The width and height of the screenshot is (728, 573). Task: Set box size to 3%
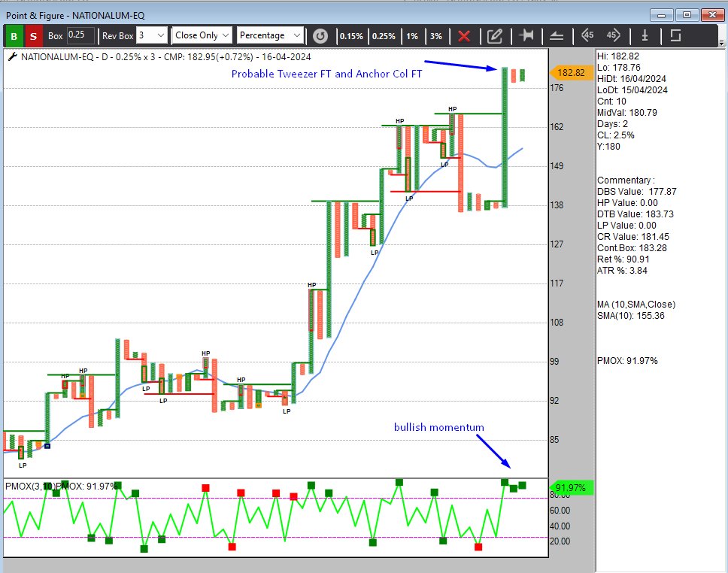(435, 36)
